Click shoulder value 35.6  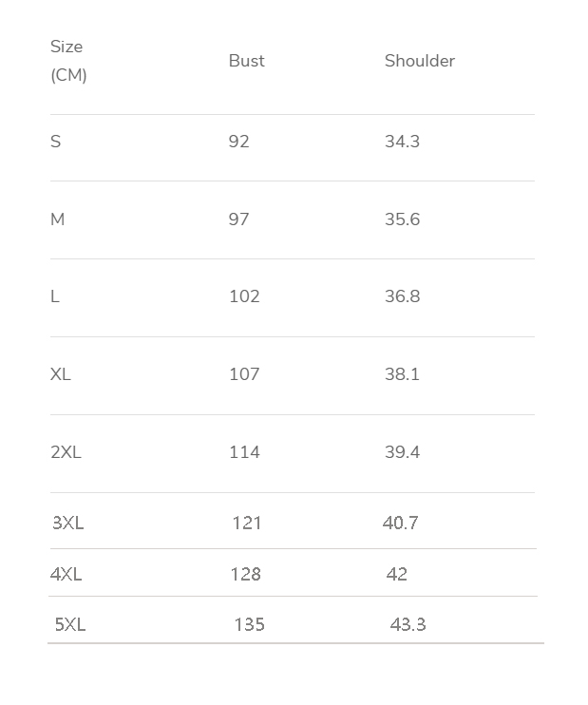[x=402, y=219]
